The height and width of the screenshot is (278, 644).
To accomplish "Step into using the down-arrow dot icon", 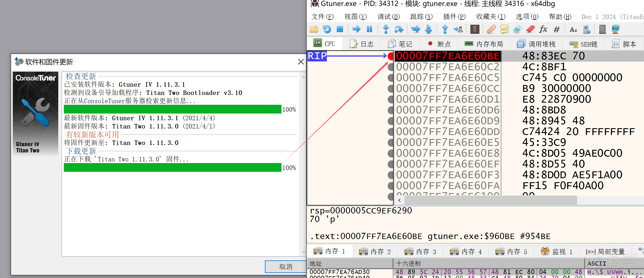I will [x=386, y=29].
